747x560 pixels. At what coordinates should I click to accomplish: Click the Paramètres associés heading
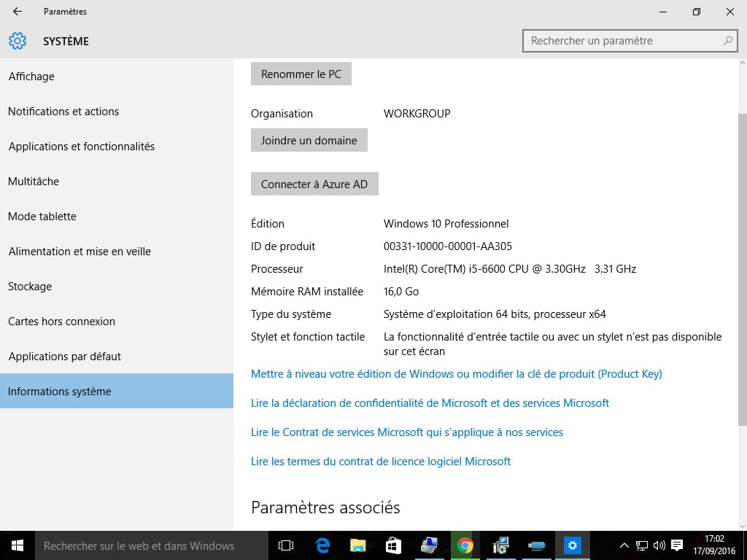click(325, 507)
